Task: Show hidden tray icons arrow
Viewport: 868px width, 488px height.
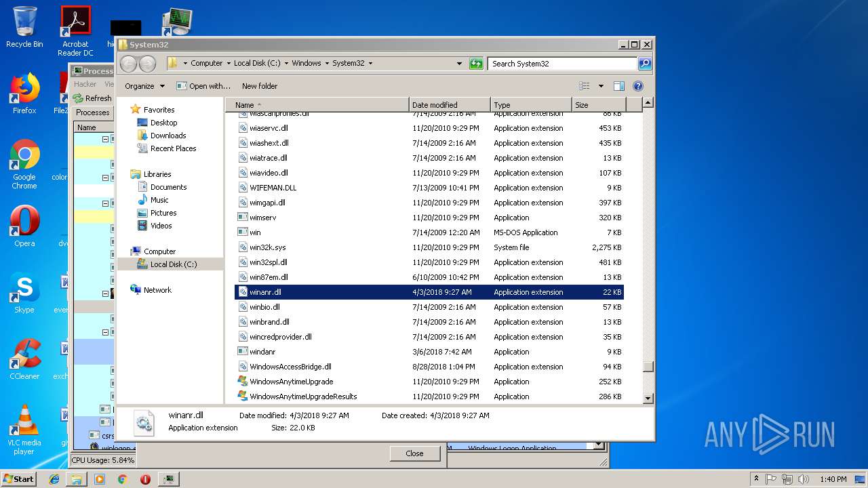Action: point(756,479)
